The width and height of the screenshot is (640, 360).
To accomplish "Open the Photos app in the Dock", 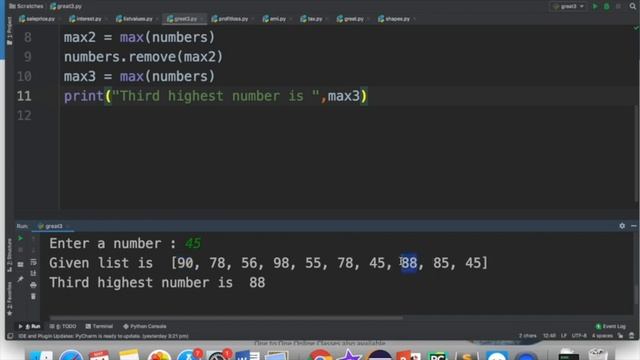I will coord(159,356).
